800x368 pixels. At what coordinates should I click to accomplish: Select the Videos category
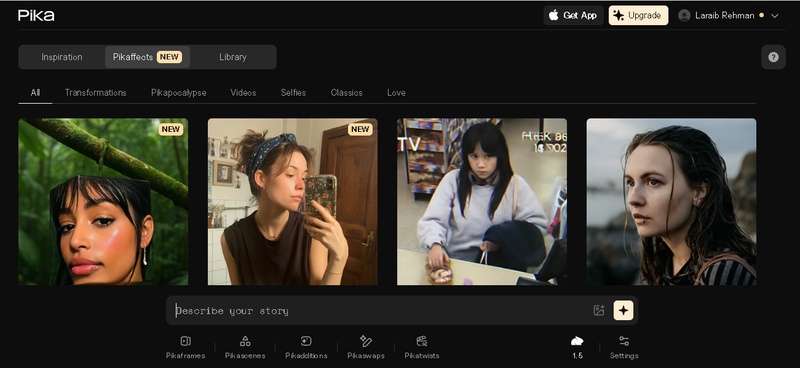[243, 92]
